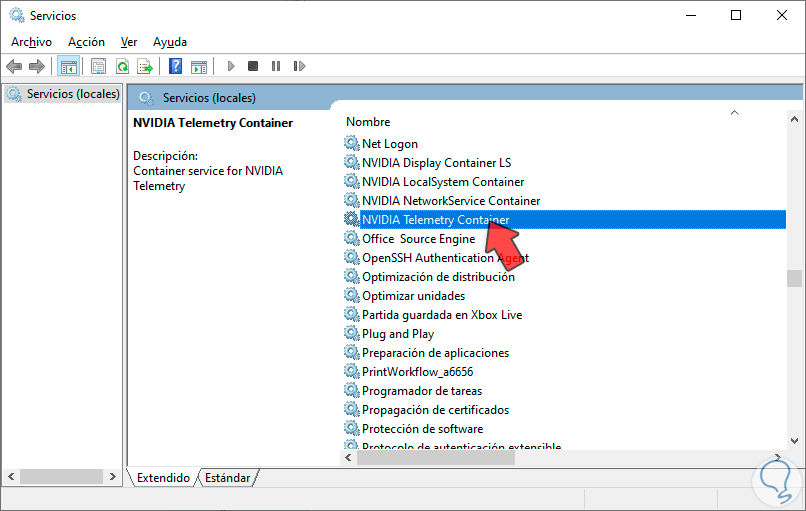Image resolution: width=806 pixels, height=511 pixels.
Task: Click gear icon beside Optimizar unidades
Action: [x=352, y=295]
